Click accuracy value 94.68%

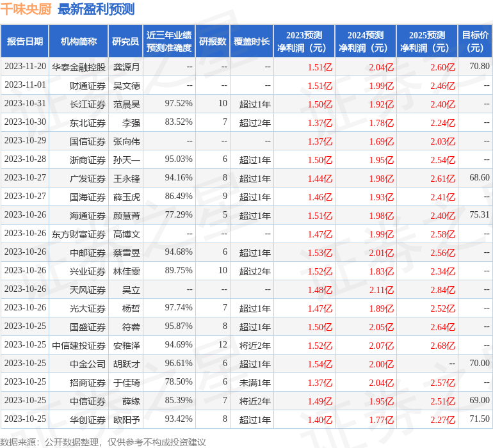[179, 252]
